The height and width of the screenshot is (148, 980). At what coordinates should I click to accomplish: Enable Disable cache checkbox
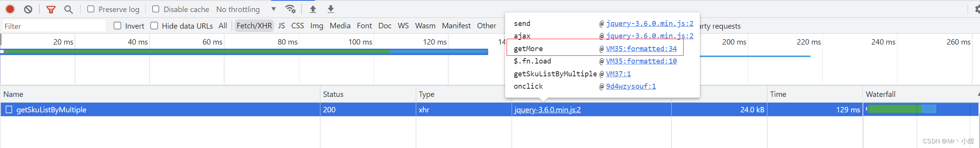pyautogui.click(x=156, y=9)
